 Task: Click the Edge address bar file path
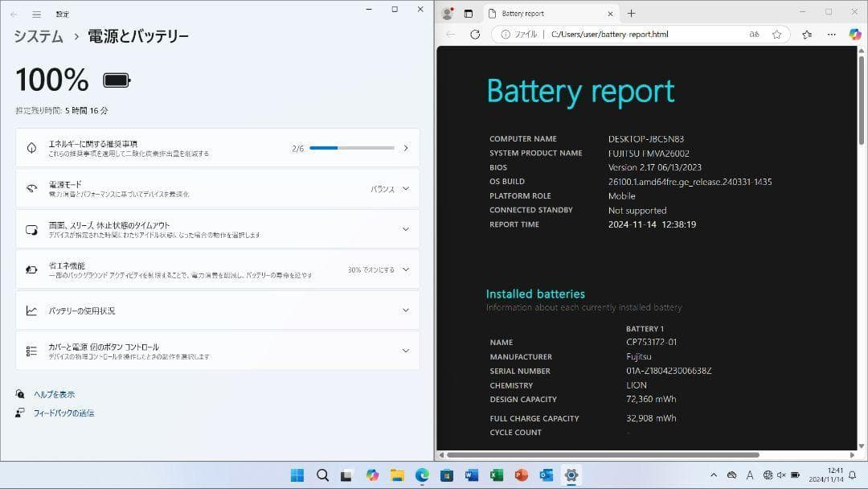point(611,34)
